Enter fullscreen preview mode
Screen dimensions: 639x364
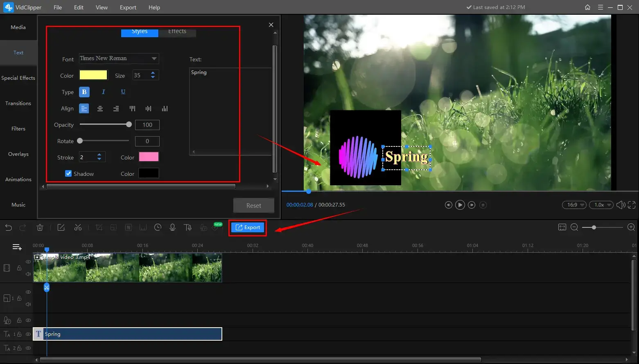click(x=632, y=205)
